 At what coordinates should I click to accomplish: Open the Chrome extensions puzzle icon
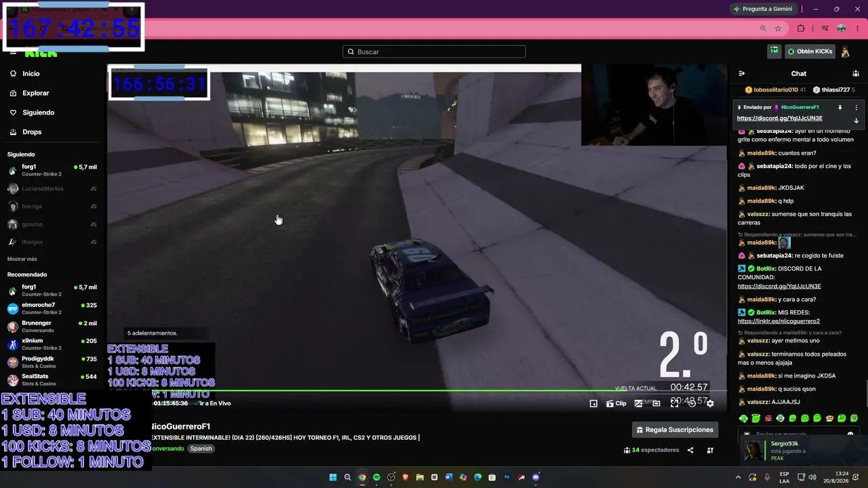801,28
